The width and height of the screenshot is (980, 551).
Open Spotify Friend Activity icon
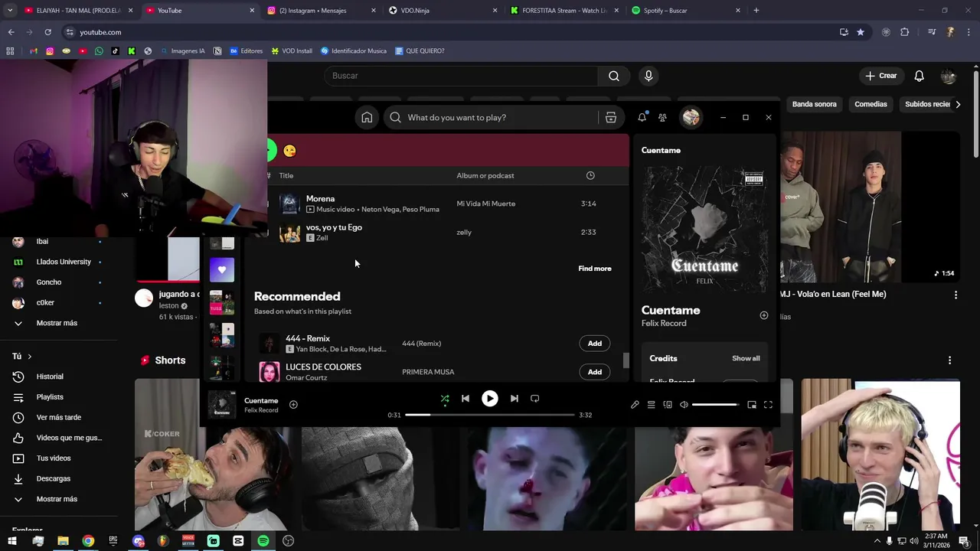(x=662, y=117)
